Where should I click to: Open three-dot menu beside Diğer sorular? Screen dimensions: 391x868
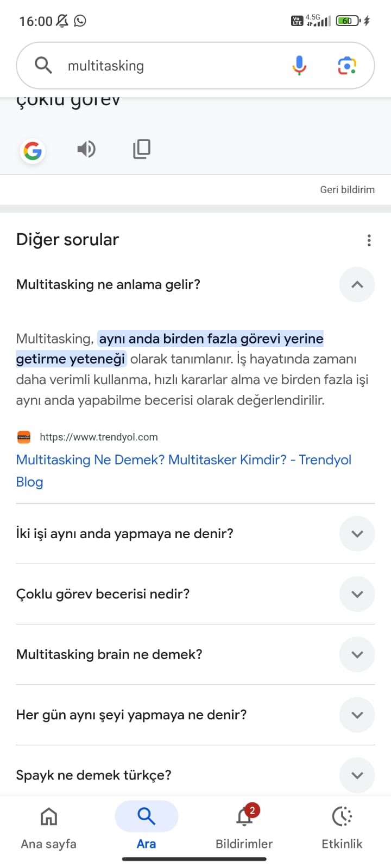[x=369, y=240]
